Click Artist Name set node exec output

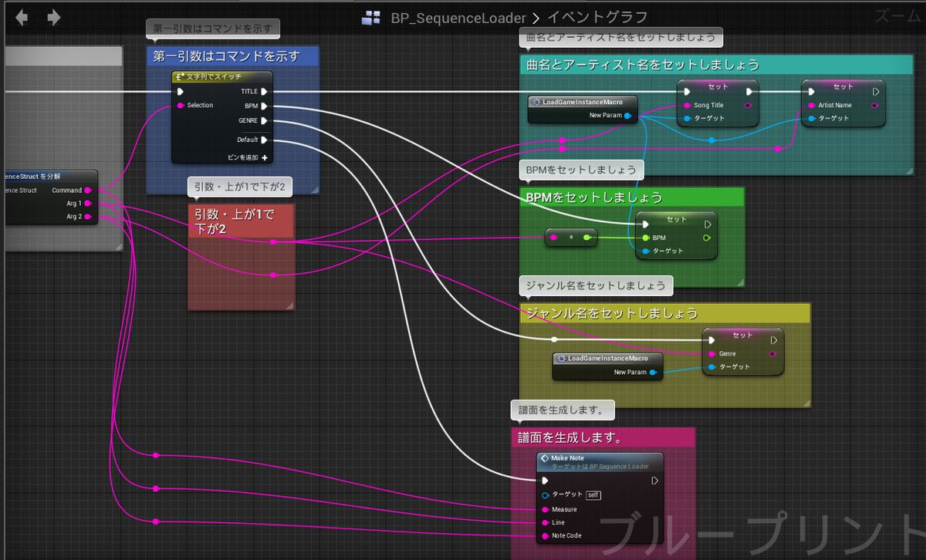876,91
